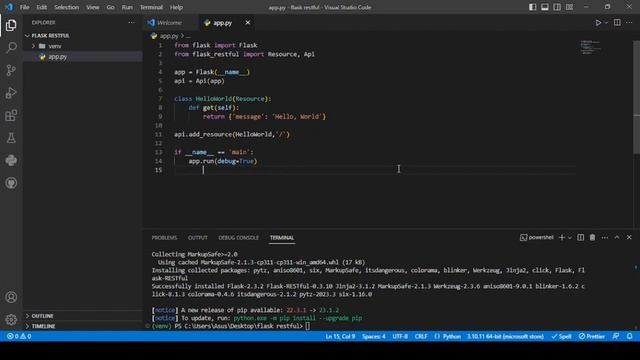This screenshot has height=360, width=640.
Task: Open the Edit menu
Action: tap(42, 7)
